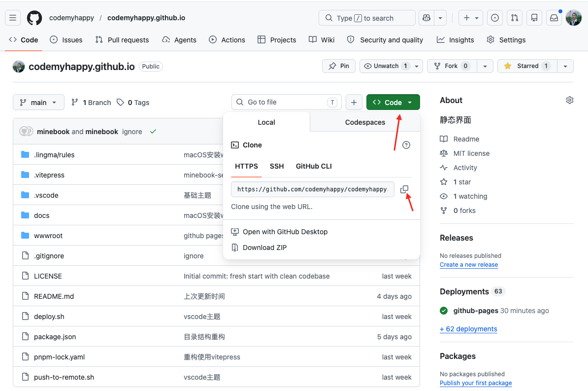Open with GitHub Desktop
This screenshot has width=588, height=391.
[x=279, y=232]
